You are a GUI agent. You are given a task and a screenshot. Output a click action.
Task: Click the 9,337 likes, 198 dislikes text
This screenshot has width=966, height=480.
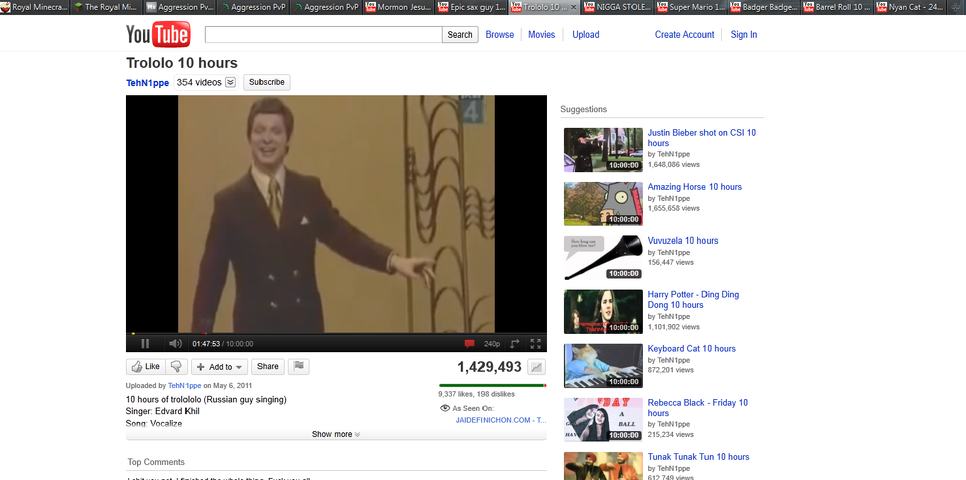pyautogui.click(x=476, y=394)
